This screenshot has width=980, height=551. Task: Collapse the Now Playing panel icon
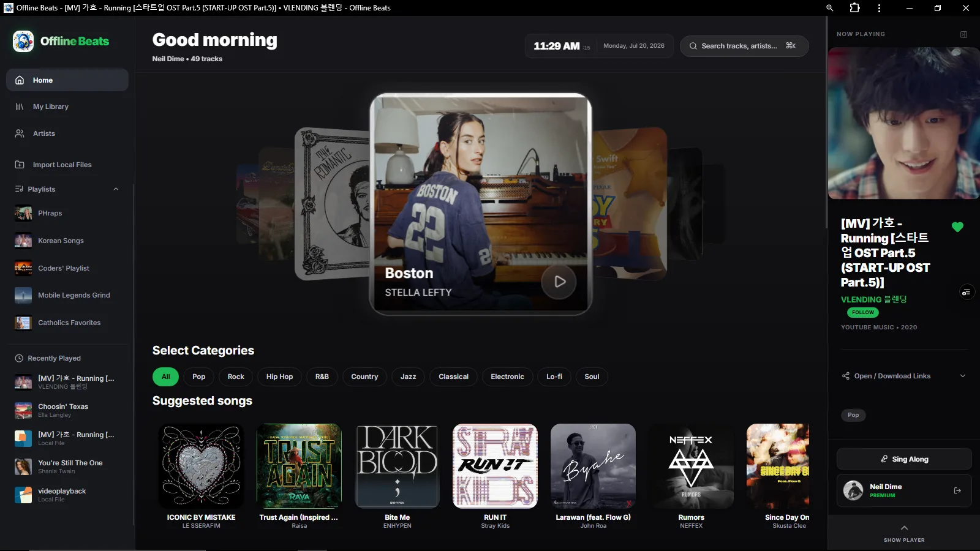[963, 34]
